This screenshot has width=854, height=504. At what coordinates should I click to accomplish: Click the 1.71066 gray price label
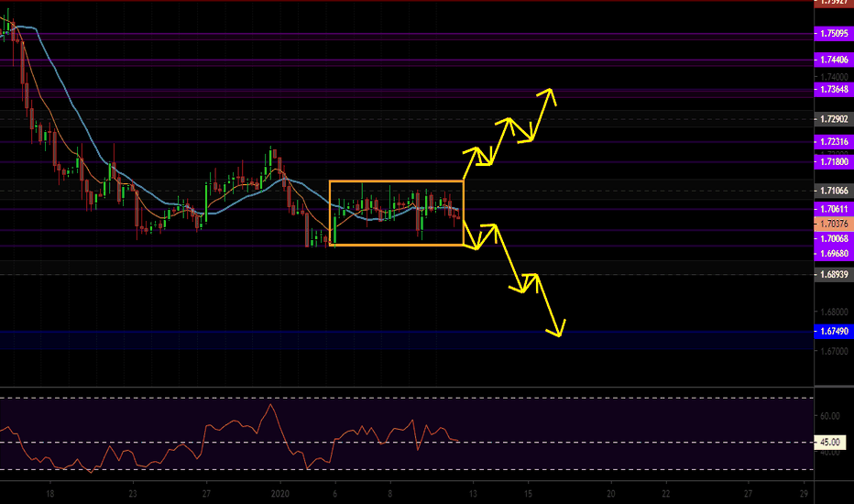point(834,191)
